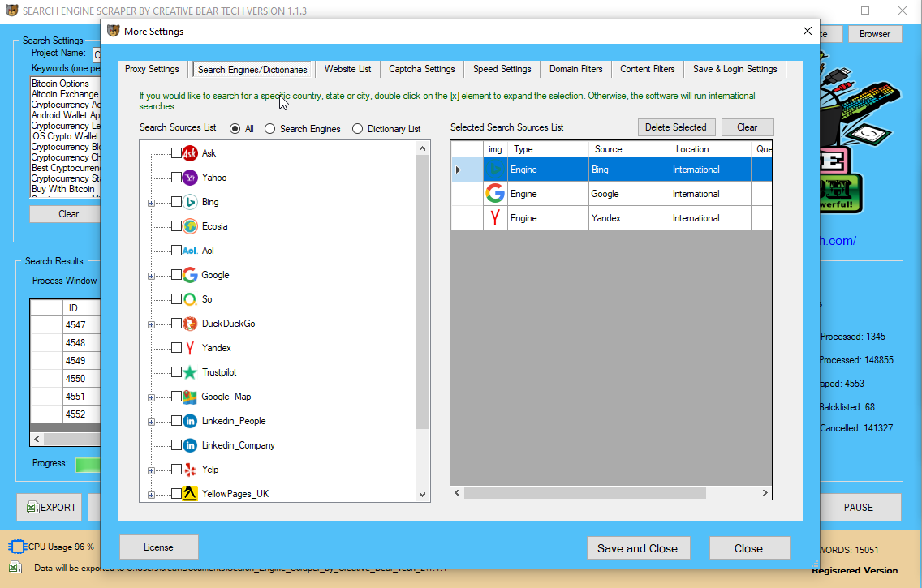Enable the Yandex checkbox
The height and width of the screenshot is (588, 922).
pos(176,348)
